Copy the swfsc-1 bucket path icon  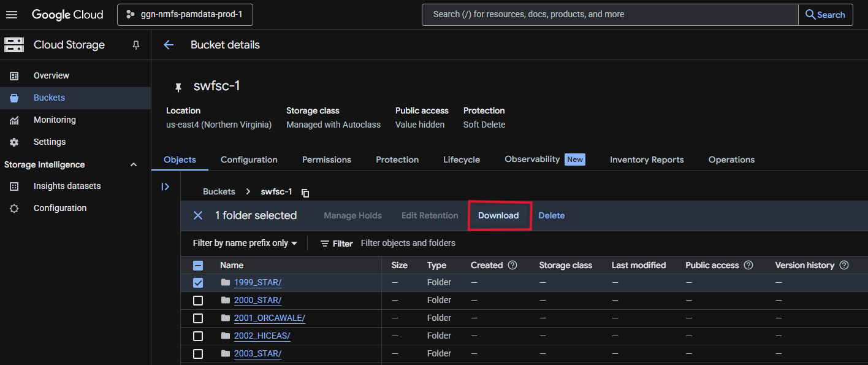click(x=305, y=193)
